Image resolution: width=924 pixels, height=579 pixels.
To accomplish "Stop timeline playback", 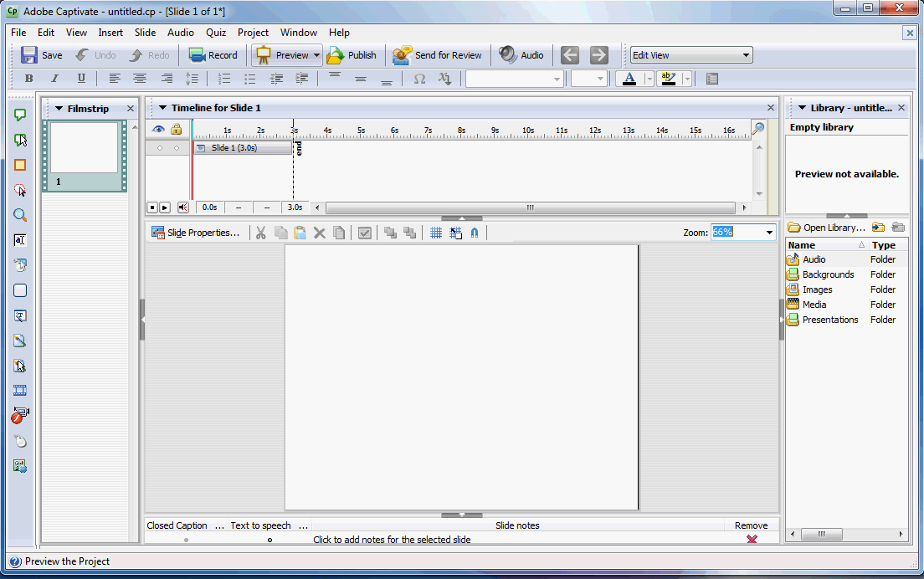I will point(152,208).
